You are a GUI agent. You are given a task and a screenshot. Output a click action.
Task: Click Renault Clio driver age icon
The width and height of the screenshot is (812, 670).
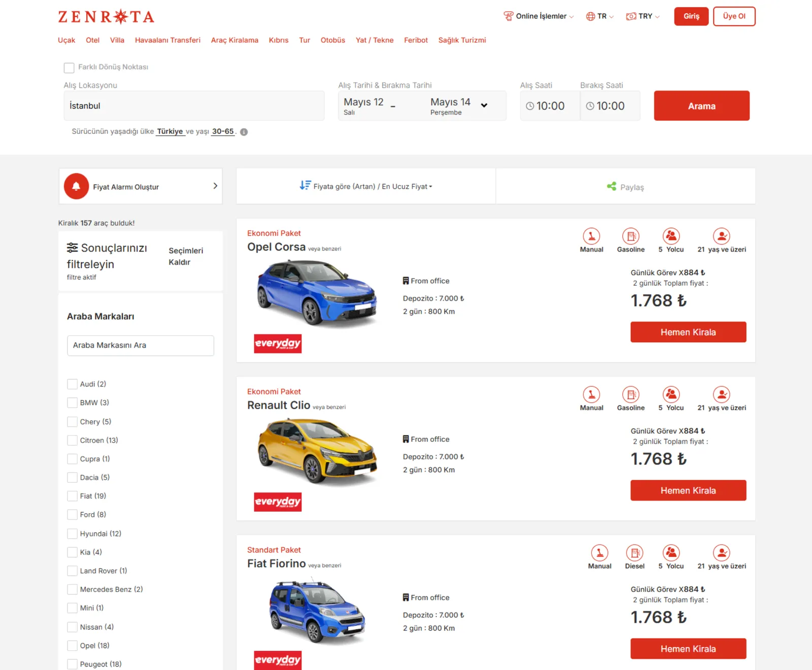click(x=721, y=395)
